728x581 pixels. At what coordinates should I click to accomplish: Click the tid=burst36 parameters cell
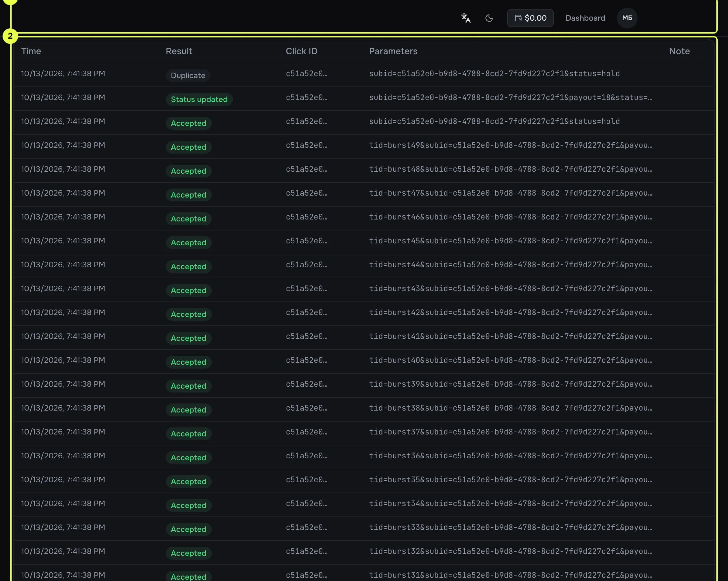(x=511, y=456)
